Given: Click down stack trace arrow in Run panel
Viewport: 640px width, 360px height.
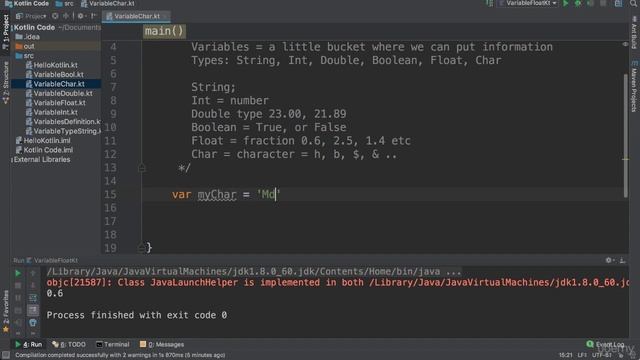Looking at the screenshot, I should 33,286.
